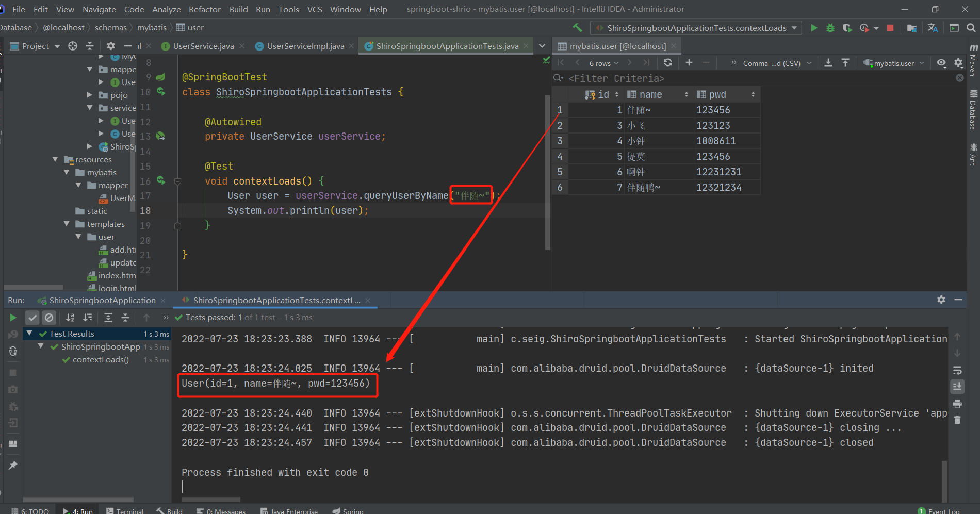Viewport: 980px width, 514px height.
Task: Click the mybatis breadcrumb
Action: tap(152, 27)
